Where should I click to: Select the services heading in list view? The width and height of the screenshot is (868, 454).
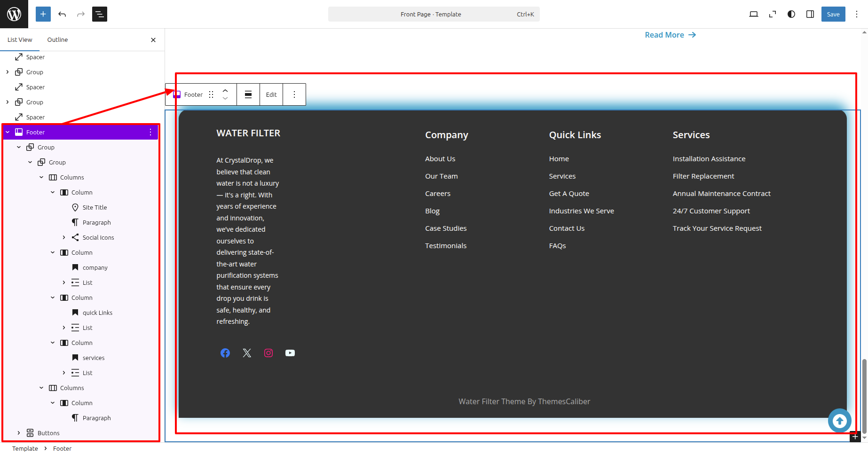pyautogui.click(x=94, y=358)
